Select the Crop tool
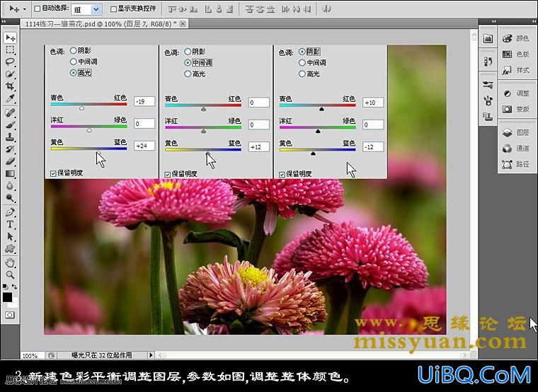Screen dimensions: 538x392 [11, 86]
